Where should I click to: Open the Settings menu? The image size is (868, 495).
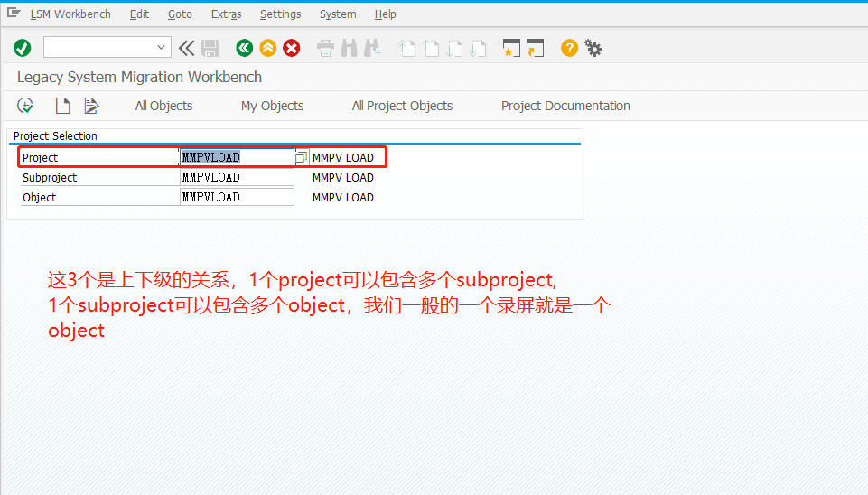click(281, 14)
